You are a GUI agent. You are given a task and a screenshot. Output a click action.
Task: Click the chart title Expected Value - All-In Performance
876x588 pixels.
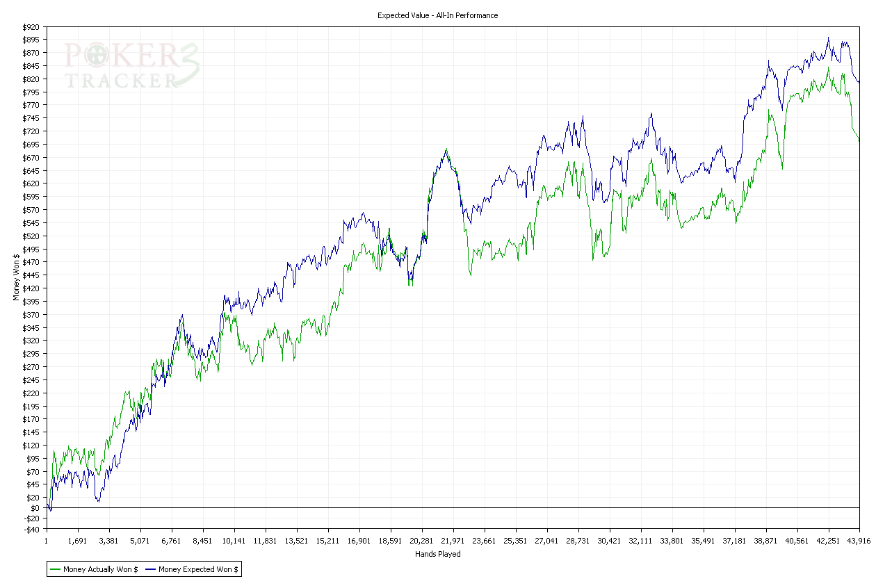point(437,15)
